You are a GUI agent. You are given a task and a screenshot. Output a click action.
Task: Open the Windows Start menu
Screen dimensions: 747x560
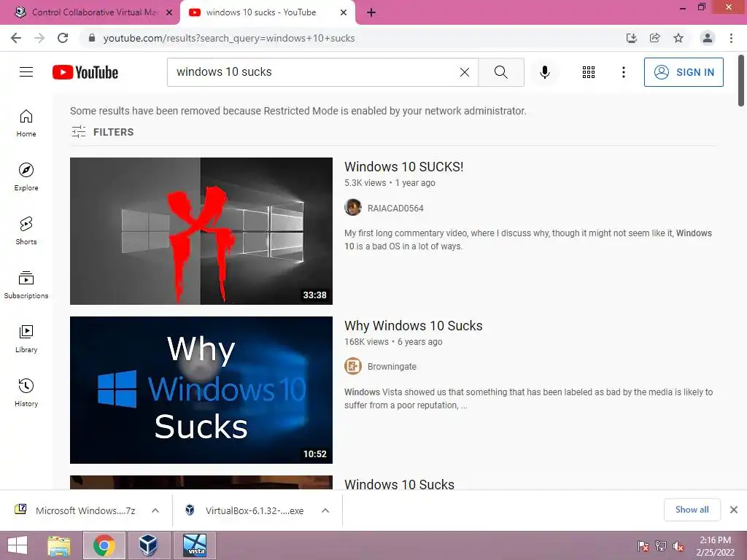18,545
